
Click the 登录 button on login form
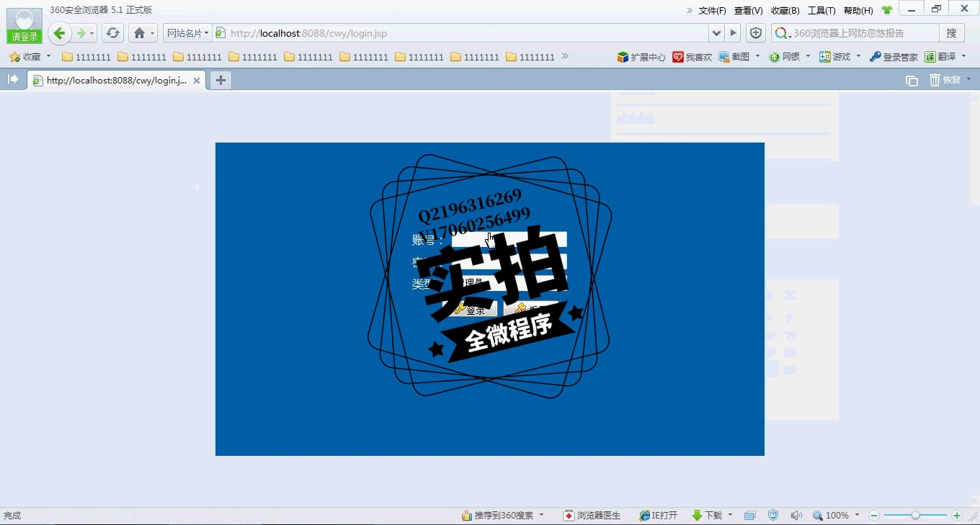[x=470, y=310]
